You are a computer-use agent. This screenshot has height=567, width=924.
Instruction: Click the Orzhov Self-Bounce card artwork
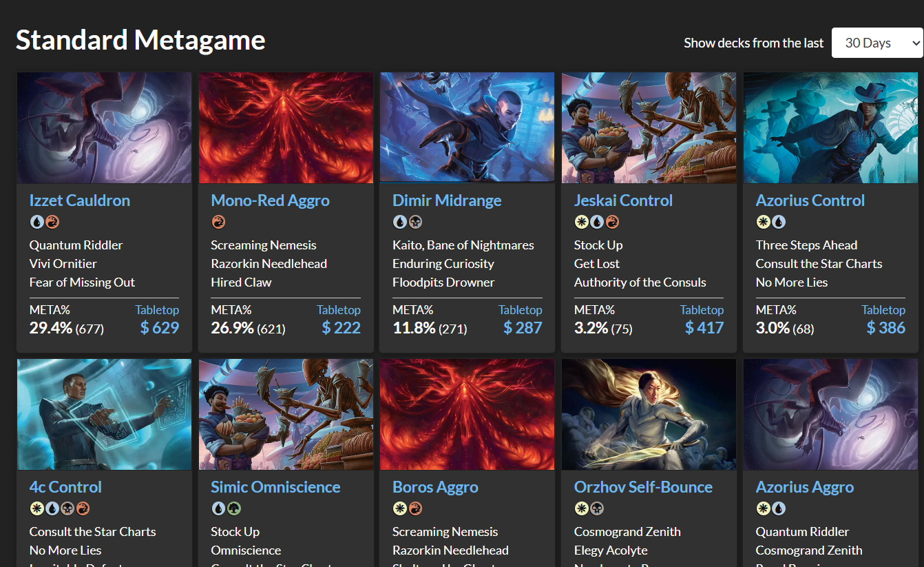[x=649, y=414]
